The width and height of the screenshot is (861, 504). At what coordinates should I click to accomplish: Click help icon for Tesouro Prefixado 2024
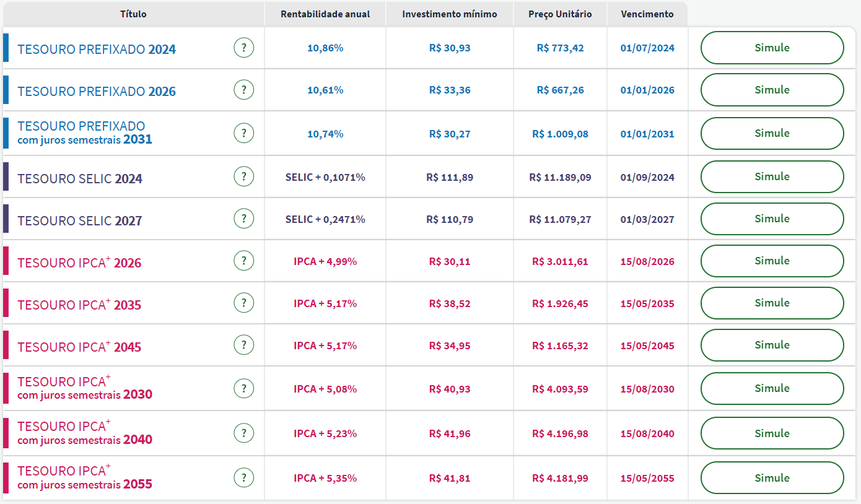[244, 48]
